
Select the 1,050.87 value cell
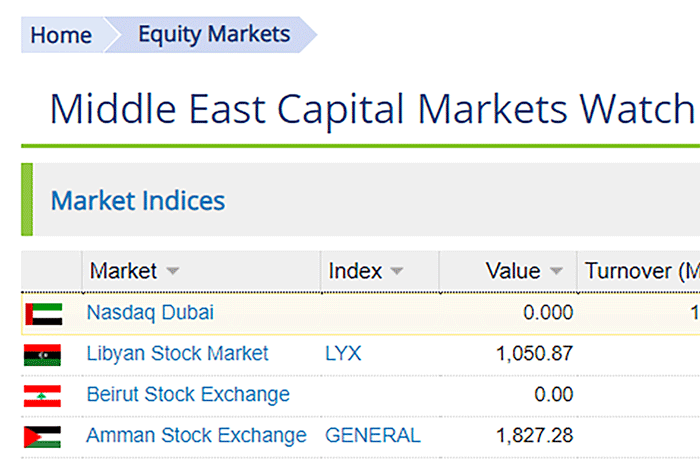click(x=534, y=354)
